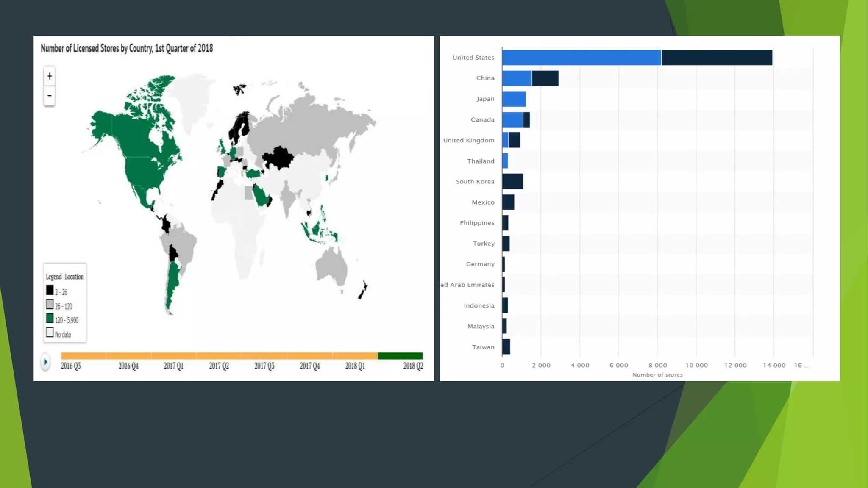Click the map zoom out minus button

click(x=50, y=96)
